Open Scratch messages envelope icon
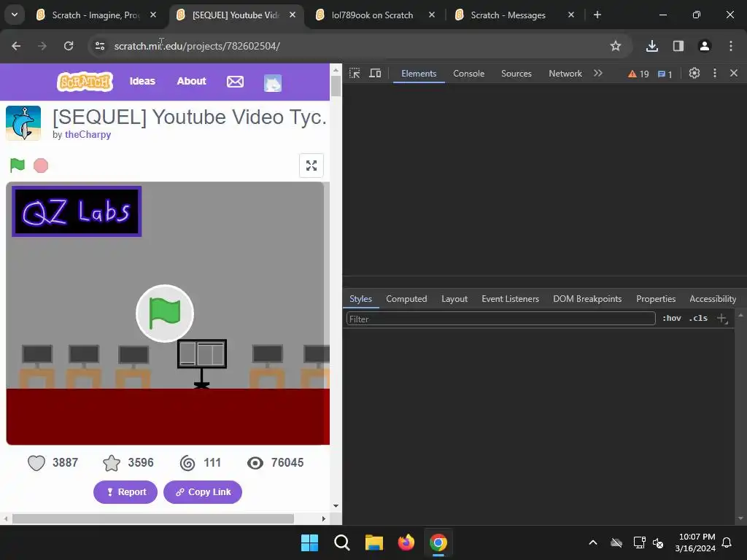 (235, 82)
